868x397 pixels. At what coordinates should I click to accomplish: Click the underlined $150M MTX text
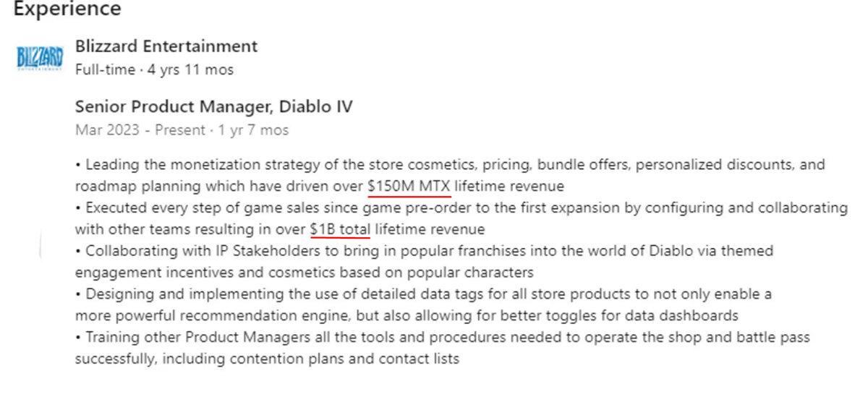[409, 186]
